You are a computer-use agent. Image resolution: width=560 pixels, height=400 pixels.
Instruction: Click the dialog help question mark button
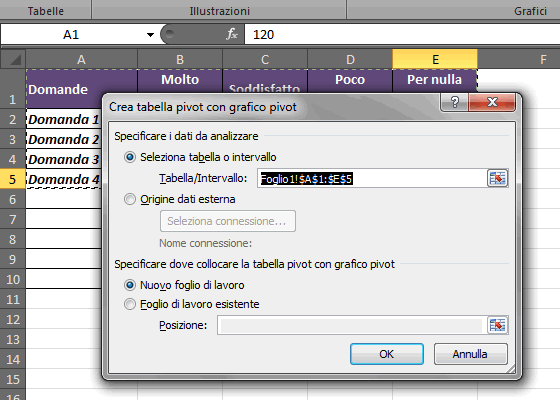coord(455,102)
